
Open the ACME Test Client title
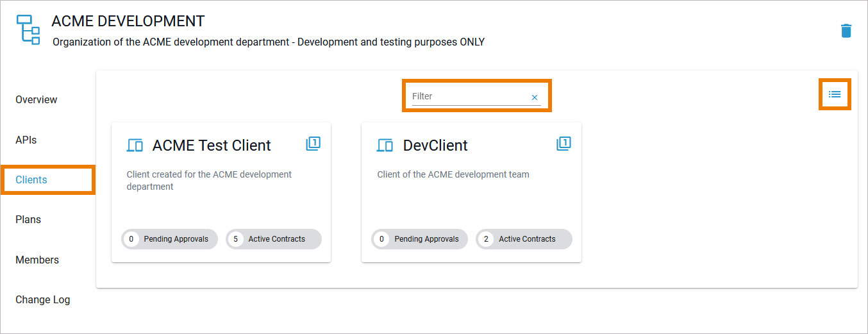click(x=212, y=146)
